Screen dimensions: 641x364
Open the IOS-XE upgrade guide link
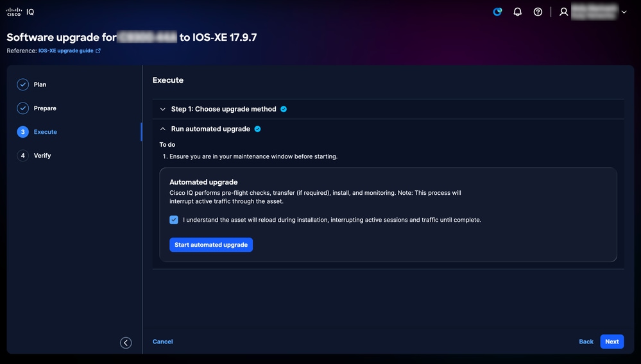(x=66, y=51)
